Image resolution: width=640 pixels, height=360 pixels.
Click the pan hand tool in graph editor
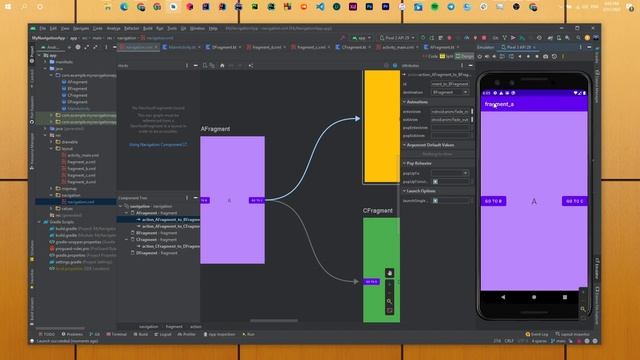[x=389, y=273]
